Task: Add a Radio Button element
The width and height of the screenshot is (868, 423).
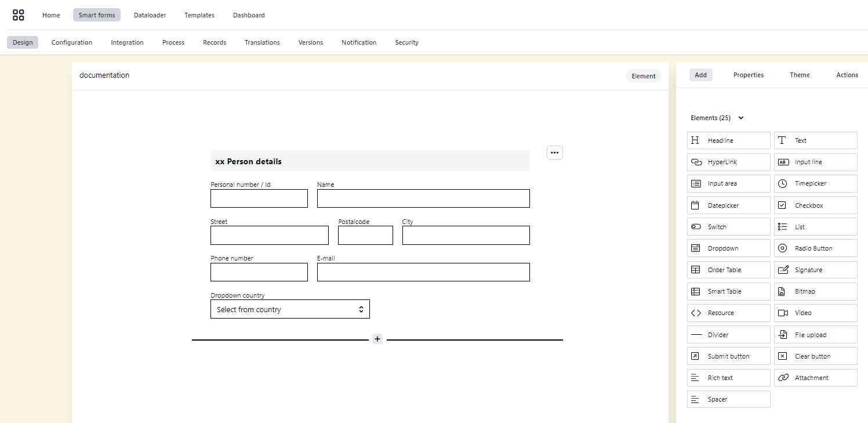Action: click(x=815, y=248)
